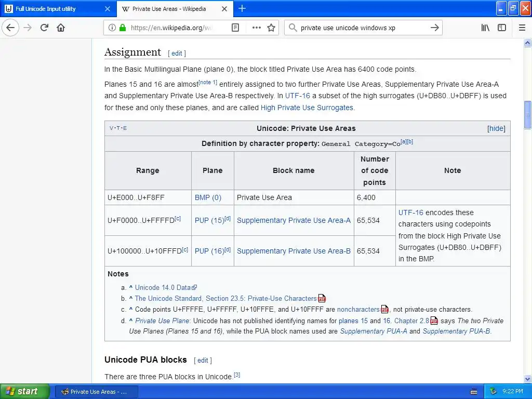Click the V view-template link

click(x=111, y=128)
